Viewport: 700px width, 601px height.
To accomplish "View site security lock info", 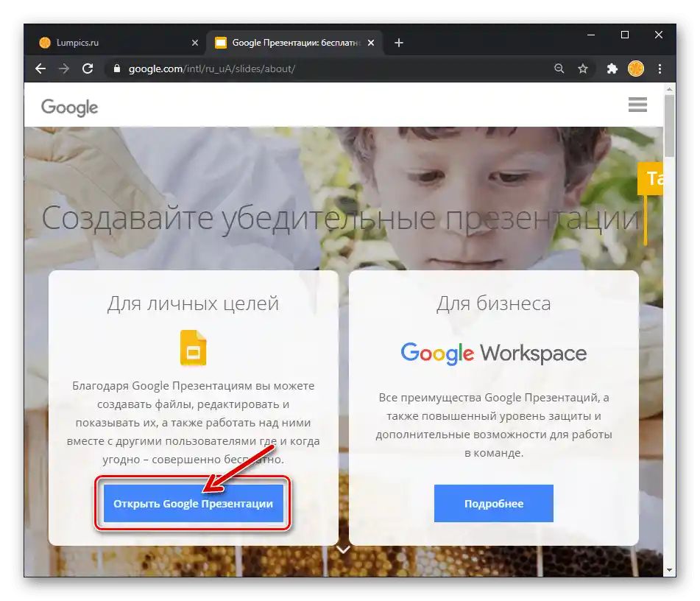I will [117, 68].
